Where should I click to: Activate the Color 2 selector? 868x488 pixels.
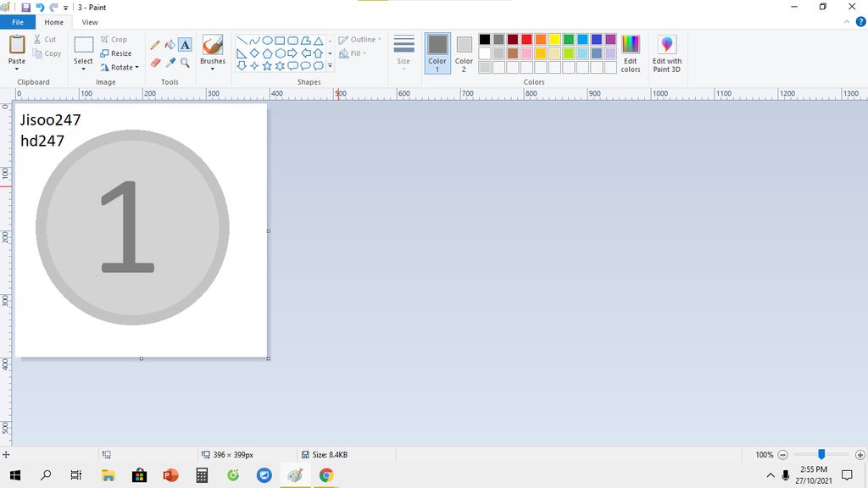[x=464, y=53]
